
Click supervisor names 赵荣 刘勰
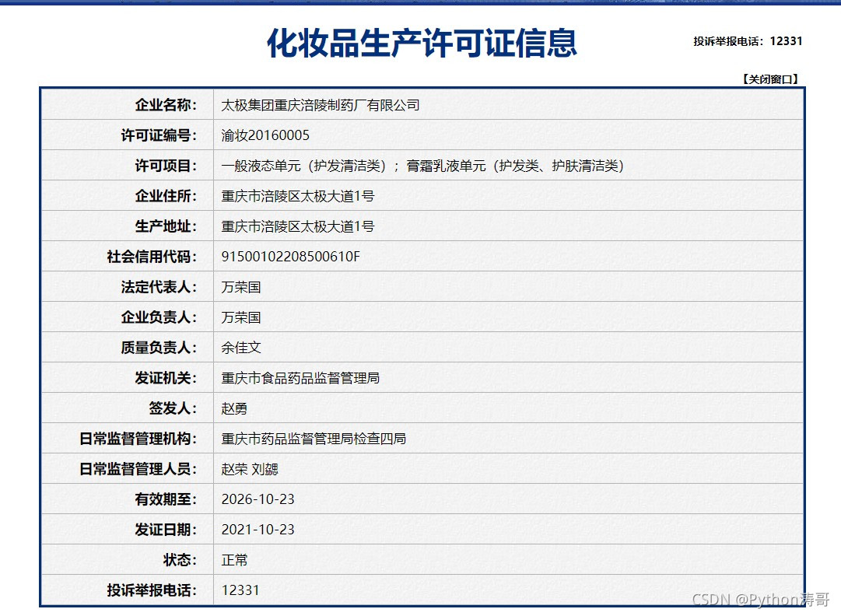click(x=251, y=468)
